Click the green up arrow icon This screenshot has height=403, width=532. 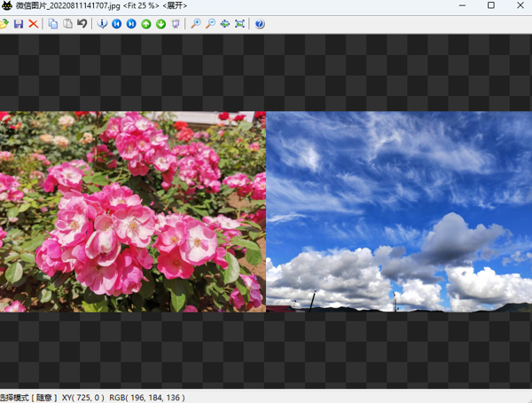click(146, 23)
